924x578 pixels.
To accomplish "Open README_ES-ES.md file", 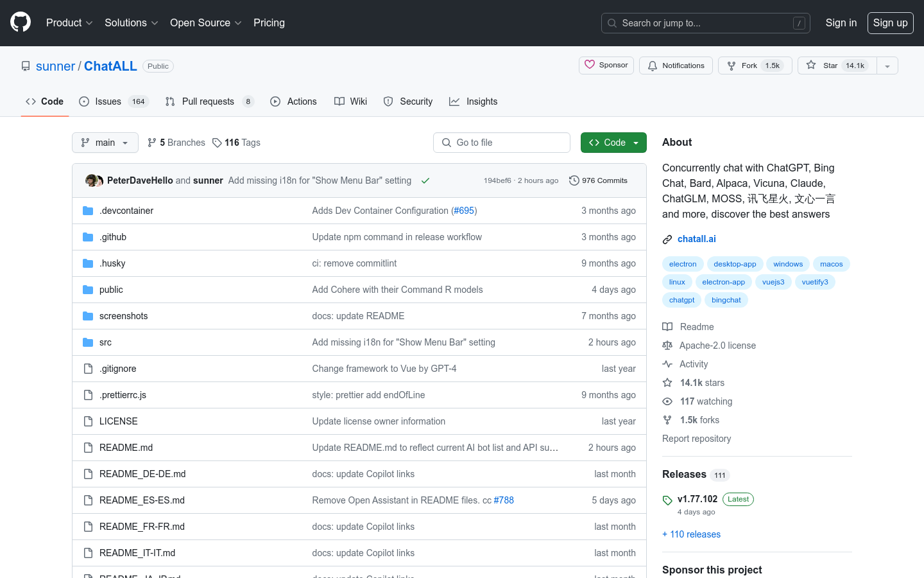I will point(142,500).
